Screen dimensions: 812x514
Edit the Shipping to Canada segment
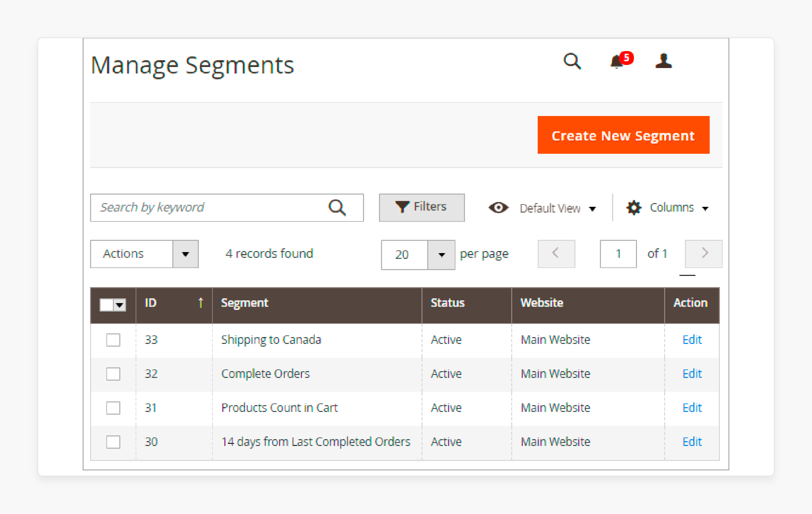(x=692, y=339)
